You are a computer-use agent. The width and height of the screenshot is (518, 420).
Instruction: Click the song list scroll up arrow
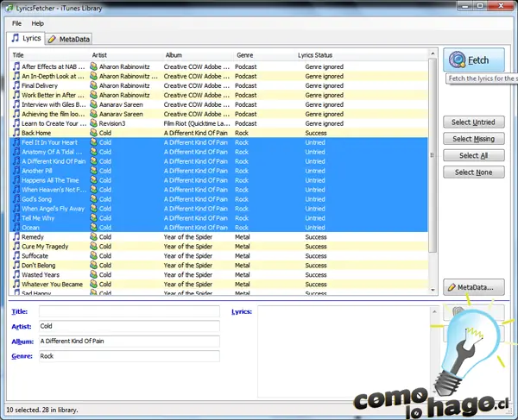pyautogui.click(x=433, y=53)
